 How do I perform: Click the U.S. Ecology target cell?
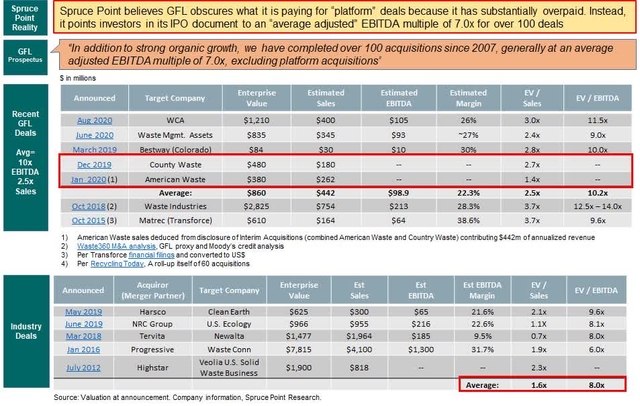[229, 324]
